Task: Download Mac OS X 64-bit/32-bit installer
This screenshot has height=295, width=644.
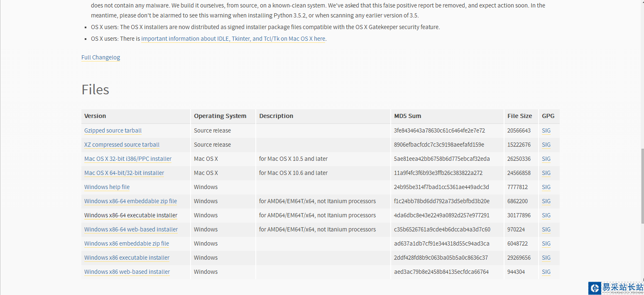Action: pos(124,173)
